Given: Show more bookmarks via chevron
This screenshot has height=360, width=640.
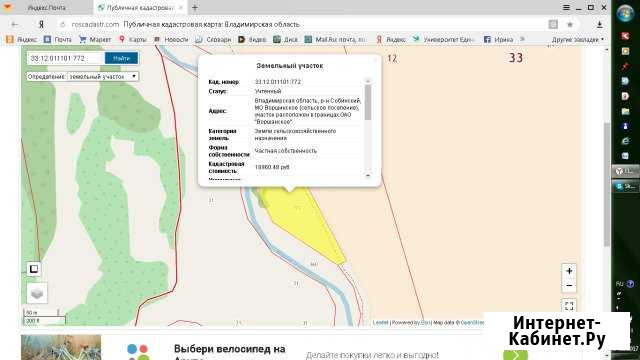Looking at the screenshot, I should pos(522,39).
